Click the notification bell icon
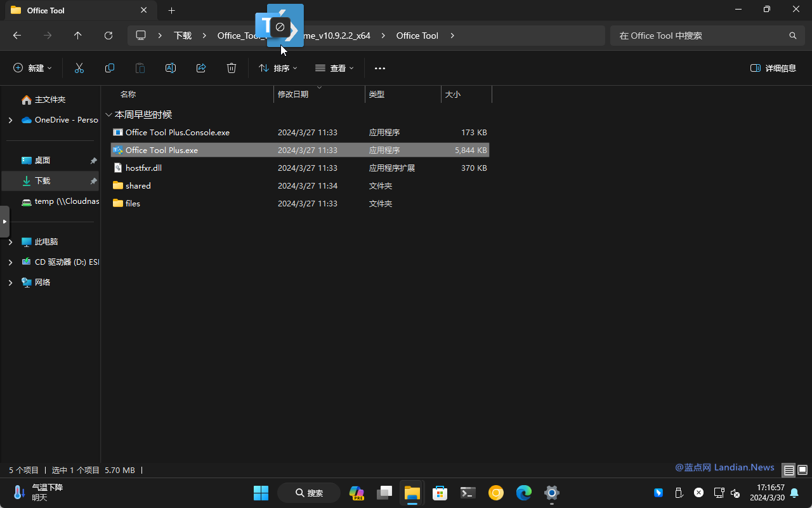 pos(794,493)
